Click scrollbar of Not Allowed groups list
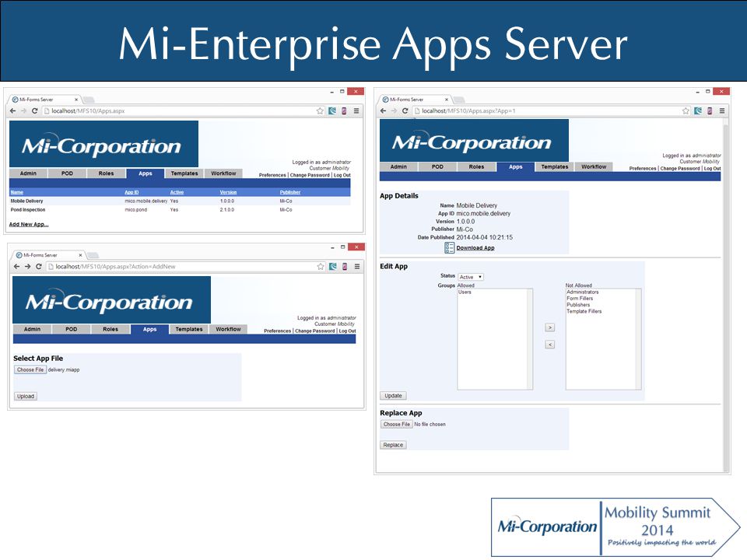 tap(638, 339)
